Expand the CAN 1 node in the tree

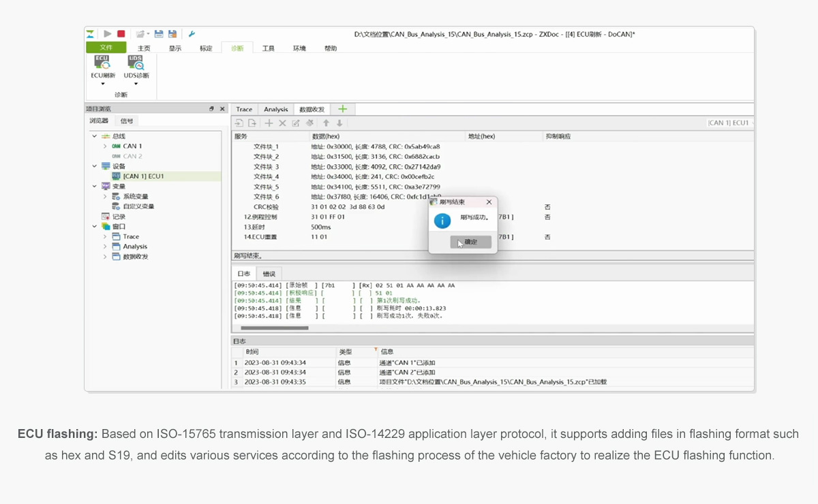[104, 146]
